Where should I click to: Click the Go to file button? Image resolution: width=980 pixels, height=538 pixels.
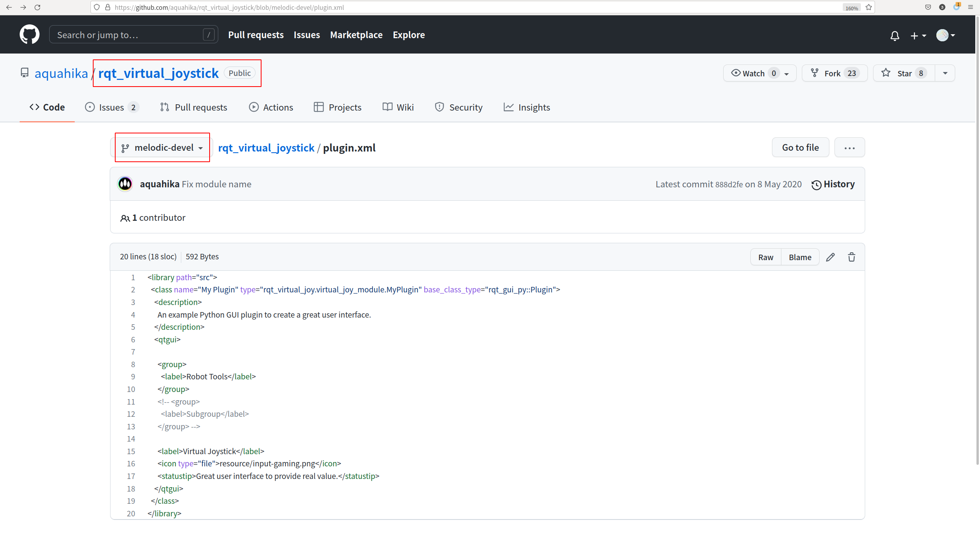tap(800, 147)
